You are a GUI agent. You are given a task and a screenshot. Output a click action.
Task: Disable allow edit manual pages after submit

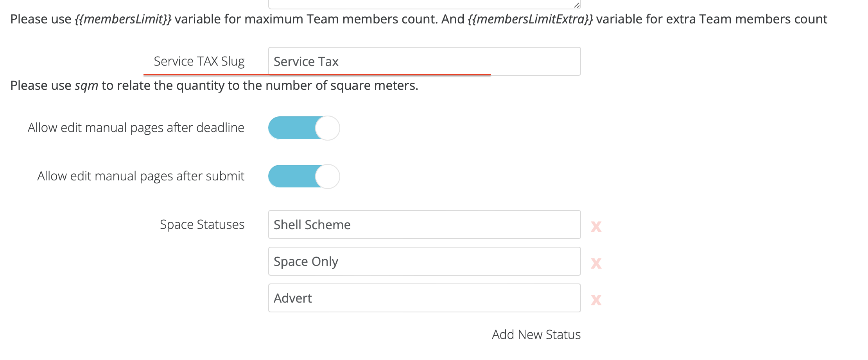[x=304, y=176]
